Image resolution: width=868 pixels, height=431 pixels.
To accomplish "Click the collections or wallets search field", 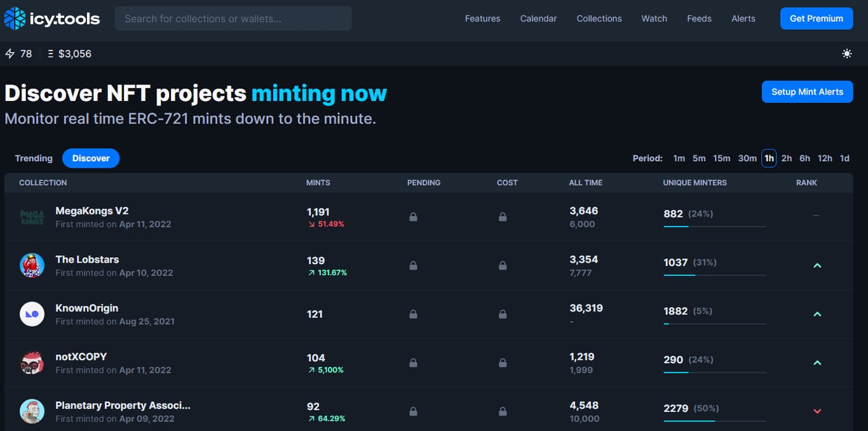I will (x=233, y=18).
